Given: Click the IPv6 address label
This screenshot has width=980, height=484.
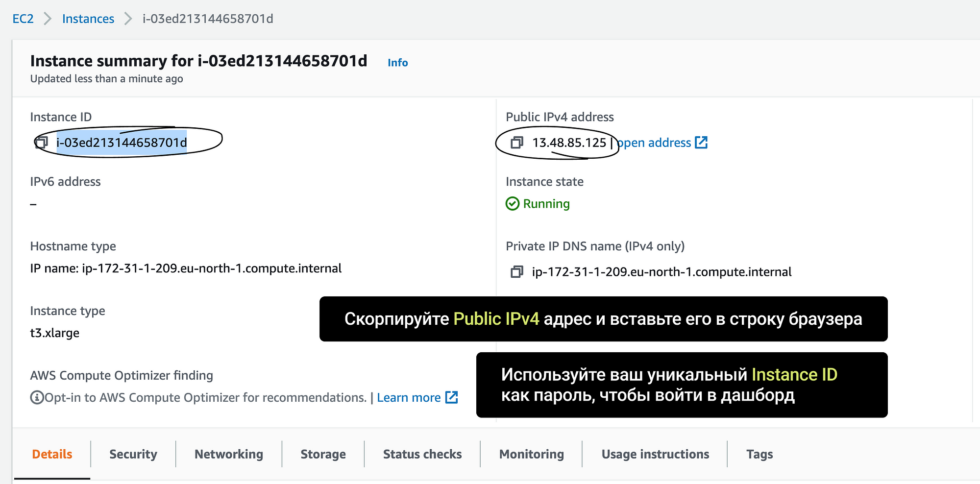Looking at the screenshot, I should [x=66, y=182].
